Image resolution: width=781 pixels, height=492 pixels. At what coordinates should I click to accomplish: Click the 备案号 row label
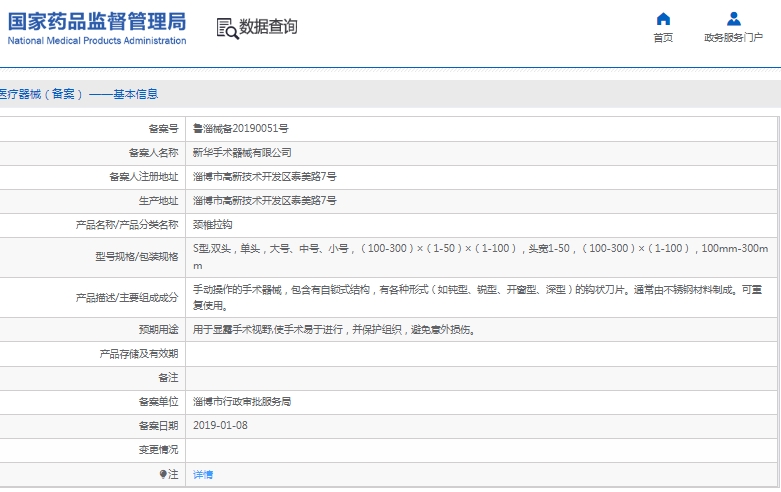(163, 129)
